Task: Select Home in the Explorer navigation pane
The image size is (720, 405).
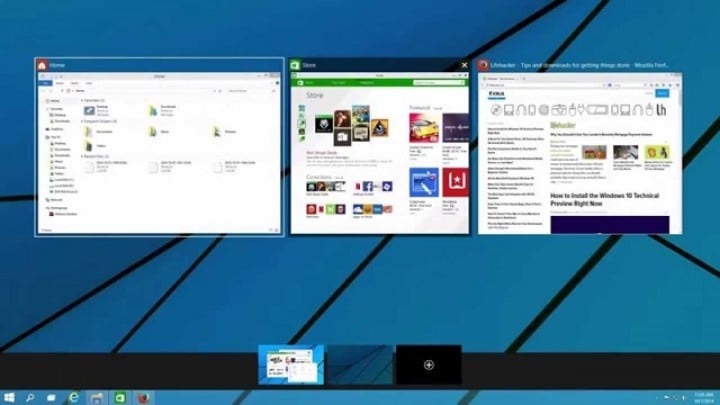Action: (x=53, y=101)
